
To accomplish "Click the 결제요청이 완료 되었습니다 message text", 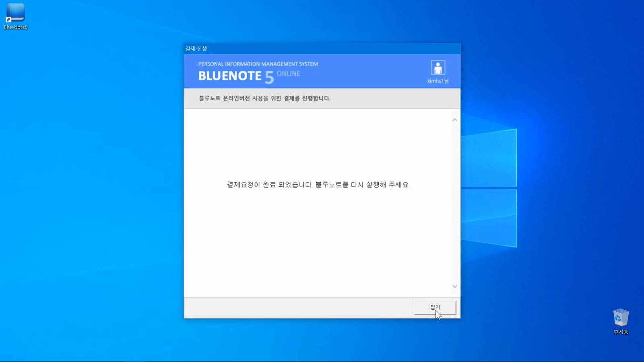I will [318, 185].
